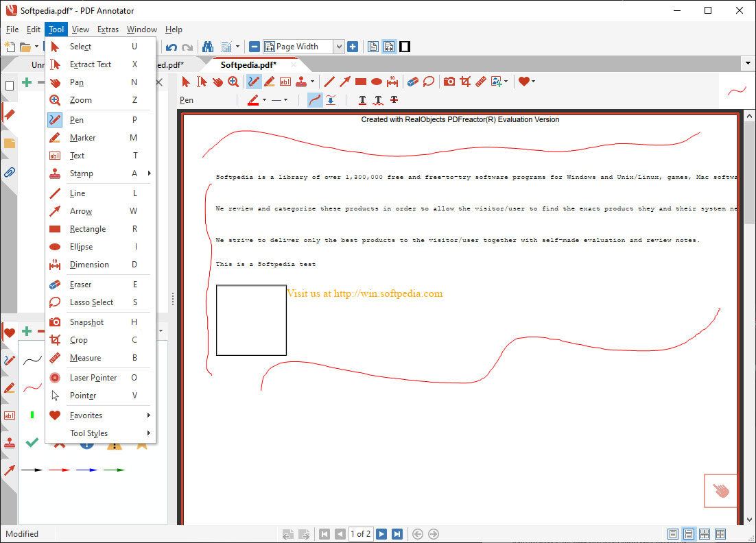Viewport: 756px width, 543px height.
Task: Click the Eraser tool icon in toolbar
Action: [x=412, y=82]
